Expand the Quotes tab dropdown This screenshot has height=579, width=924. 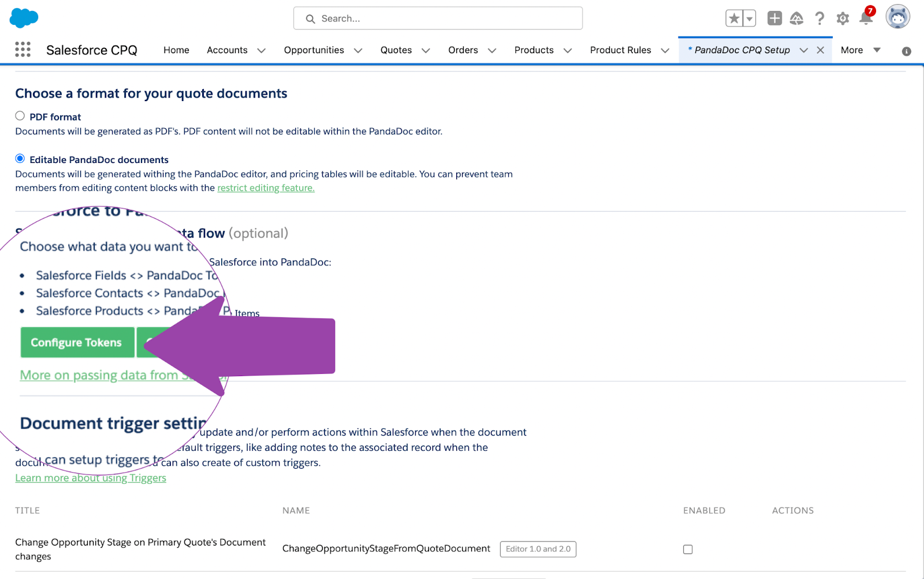tap(426, 51)
